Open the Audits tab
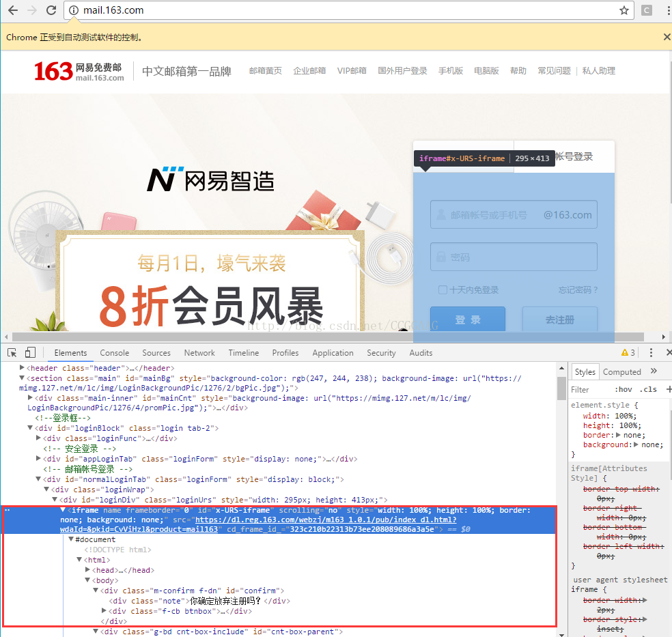Image resolution: width=672 pixels, height=637 pixels. coord(421,352)
